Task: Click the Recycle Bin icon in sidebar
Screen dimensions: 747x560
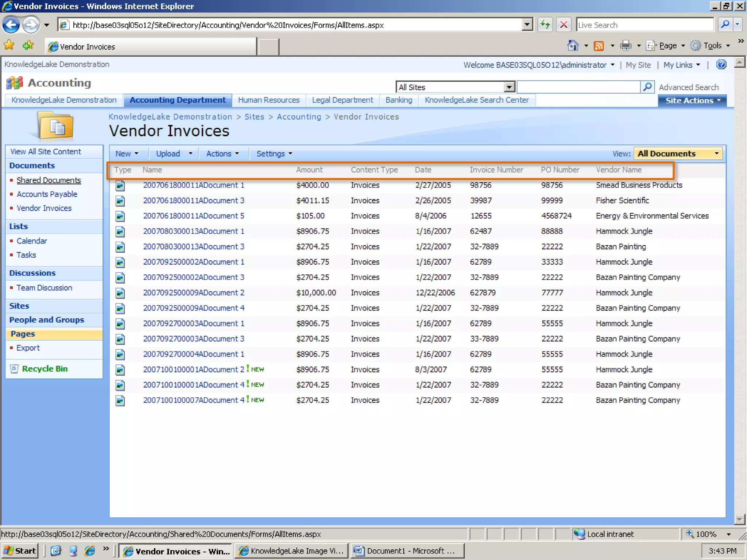Action: pyautogui.click(x=14, y=369)
